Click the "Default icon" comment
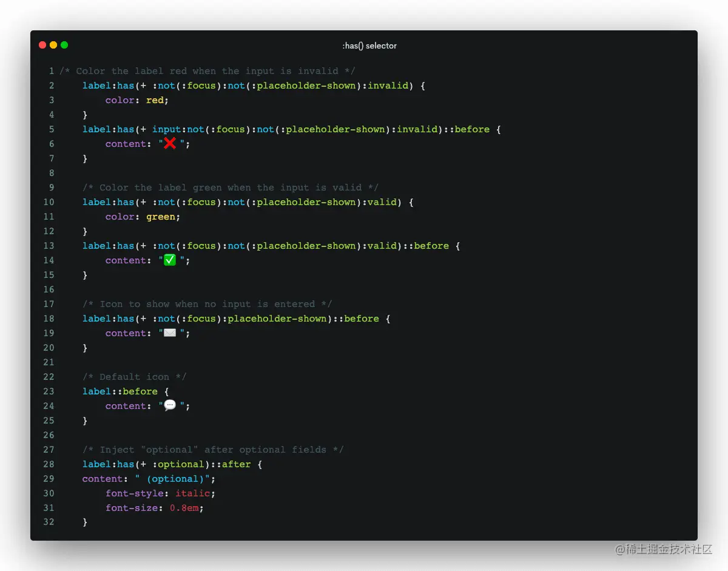Viewport: 728px width, 571px height. (135, 377)
